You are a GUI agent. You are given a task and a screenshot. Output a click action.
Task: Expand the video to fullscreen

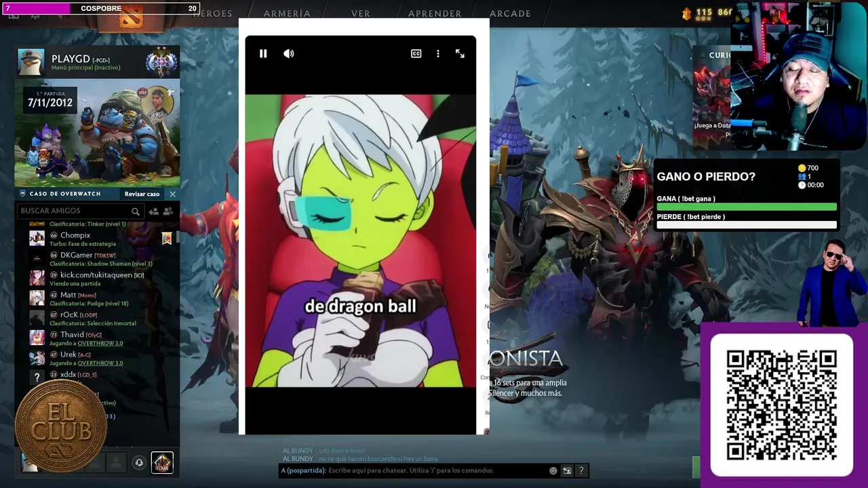click(x=460, y=54)
